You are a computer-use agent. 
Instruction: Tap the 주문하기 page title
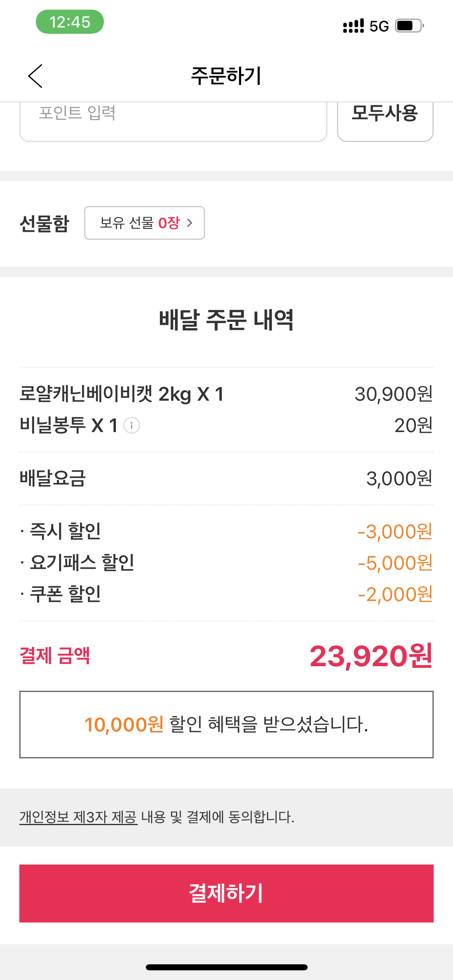pos(226,76)
